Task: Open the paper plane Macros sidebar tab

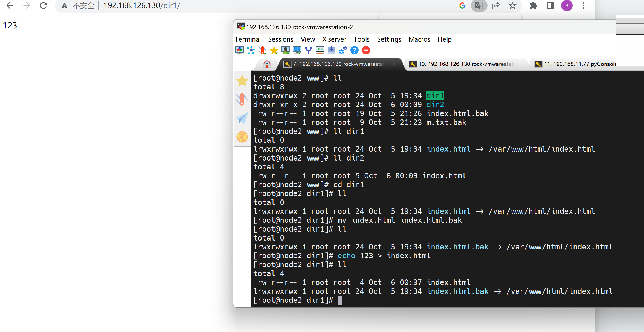Action: coord(242,118)
